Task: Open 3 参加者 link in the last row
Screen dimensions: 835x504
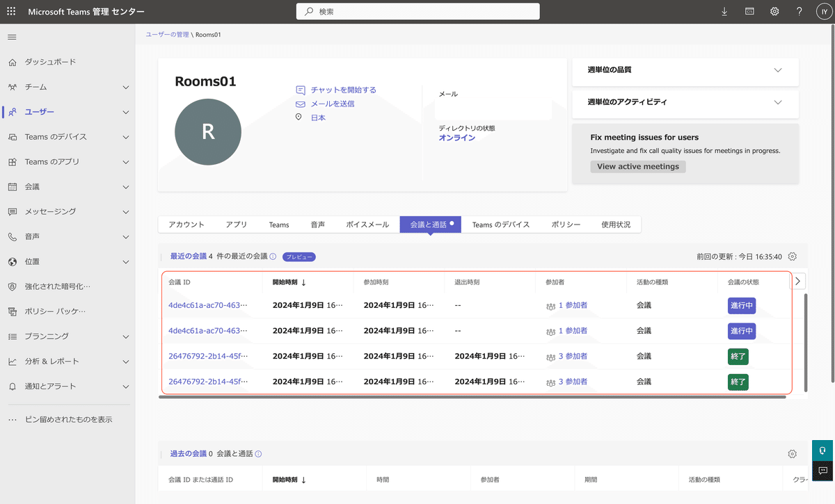Action: click(573, 382)
